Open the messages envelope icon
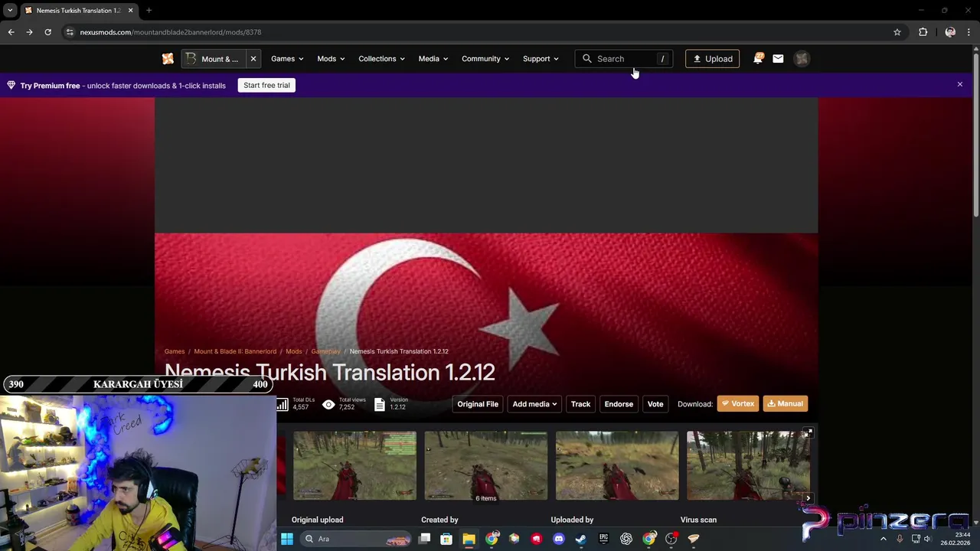980x551 pixels. tap(778, 59)
